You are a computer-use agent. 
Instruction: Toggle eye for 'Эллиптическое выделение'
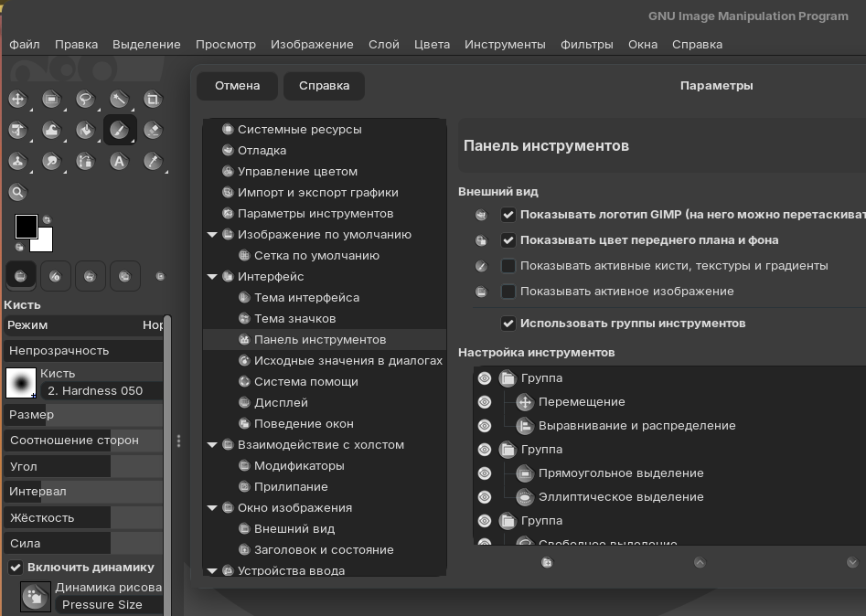pyautogui.click(x=485, y=497)
